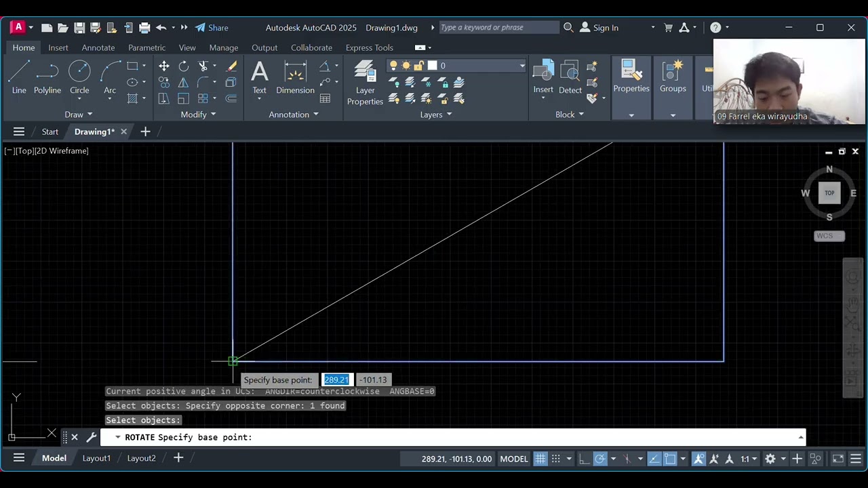Activate the Rotate tool
Screen dimensions: 868x488
pyautogui.click(x=184, y=66)
